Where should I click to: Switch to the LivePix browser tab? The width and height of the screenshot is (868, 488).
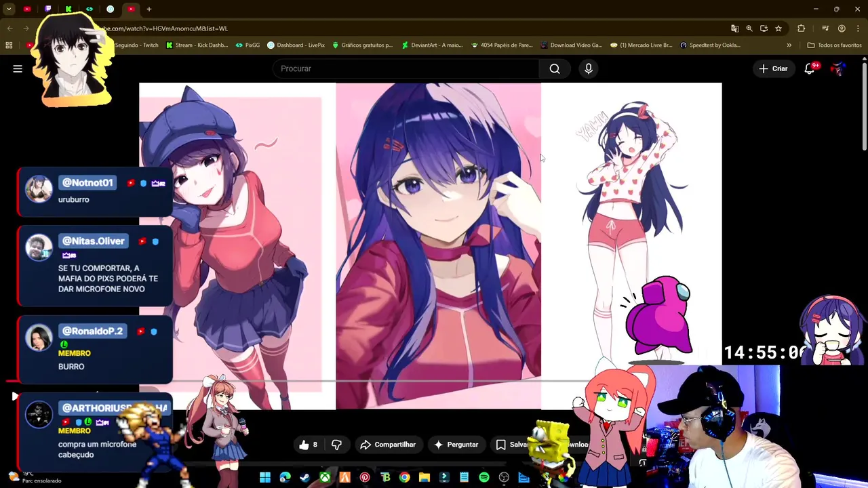[110, 9]
